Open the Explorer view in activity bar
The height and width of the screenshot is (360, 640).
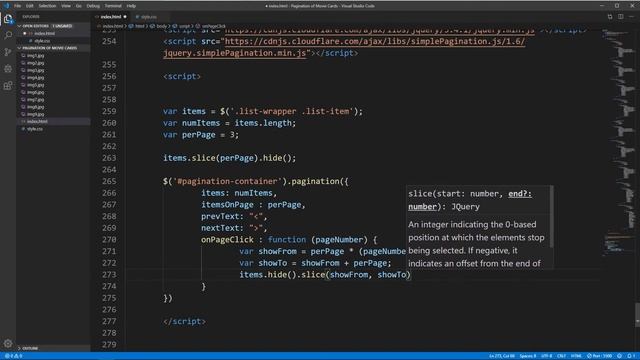coord(8,19)
